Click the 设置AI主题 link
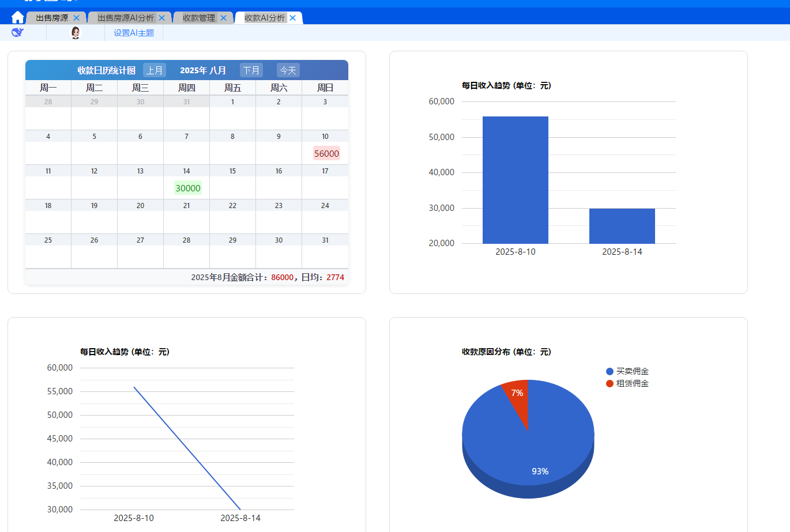This screenshot has height=532, width=790. point(134,33)
